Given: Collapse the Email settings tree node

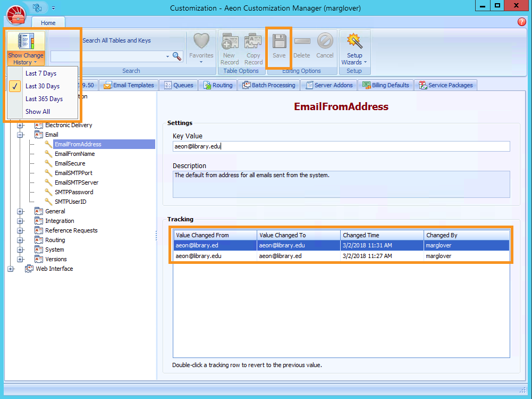Looking at the screenshot, I should (x=20, y=135).
